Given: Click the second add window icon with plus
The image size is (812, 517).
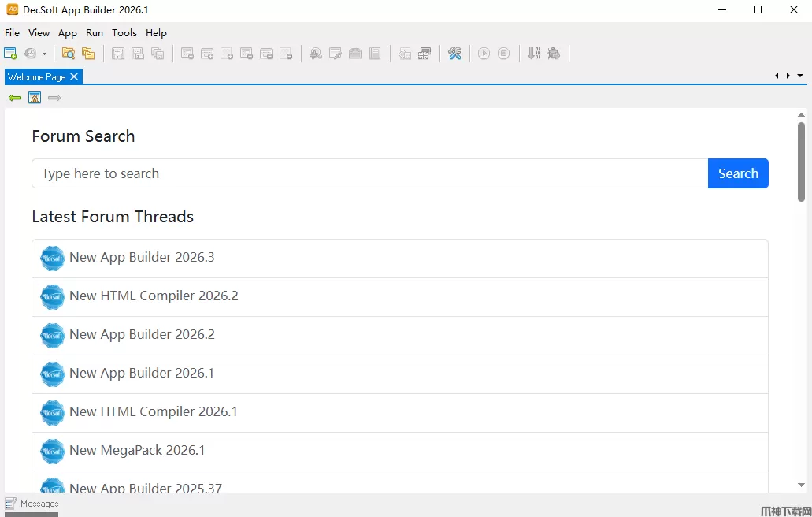Looking at the screenshot, I should tap(207, 53).
